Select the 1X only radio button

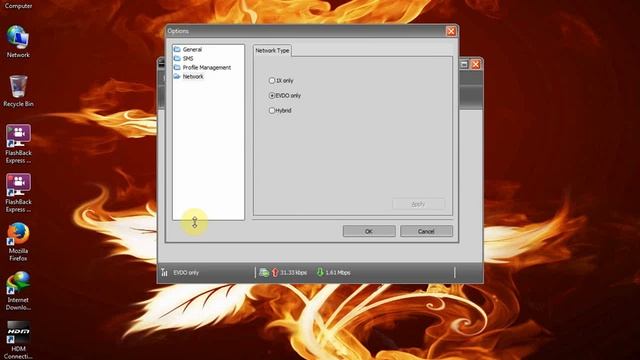tap(272, 80)
